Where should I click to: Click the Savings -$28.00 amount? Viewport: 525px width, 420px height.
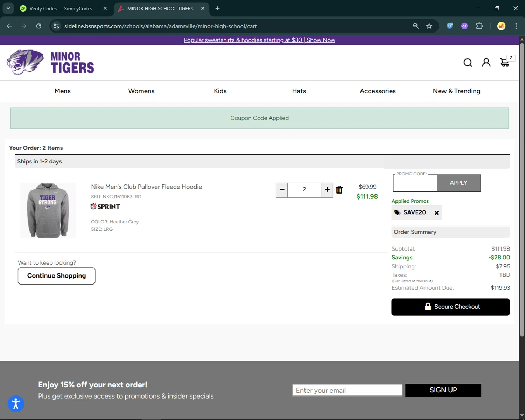pos(499,258)
